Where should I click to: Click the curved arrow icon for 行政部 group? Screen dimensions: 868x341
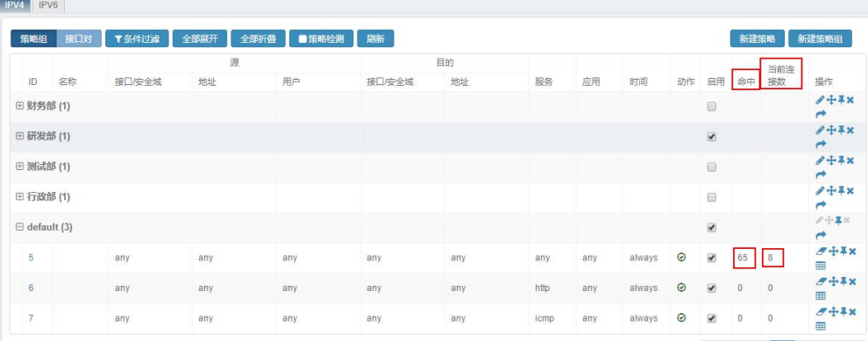tap(821, 205)
